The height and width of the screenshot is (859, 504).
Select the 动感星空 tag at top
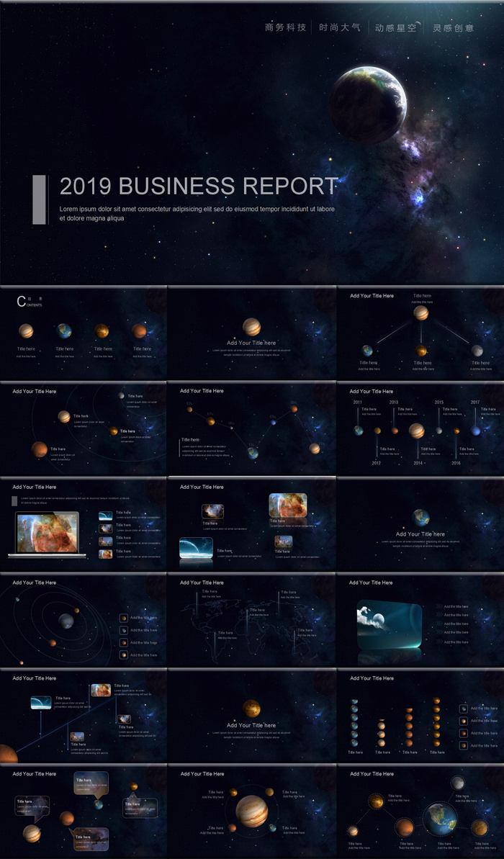click(396, 27)
